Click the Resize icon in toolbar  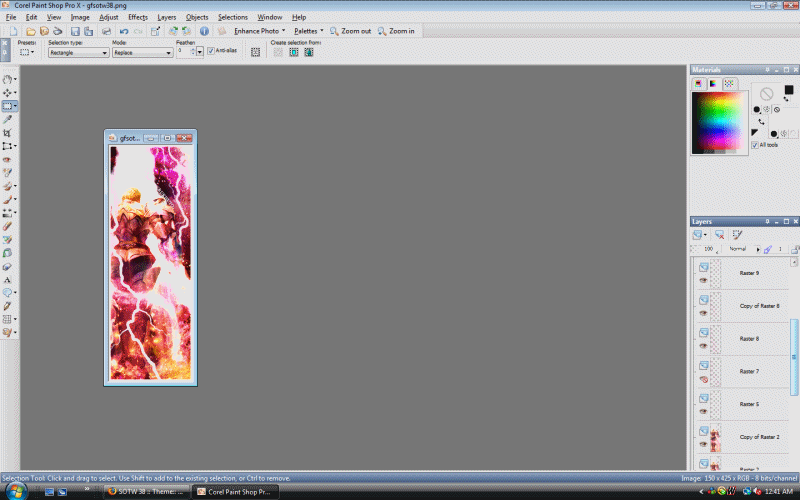155,31
